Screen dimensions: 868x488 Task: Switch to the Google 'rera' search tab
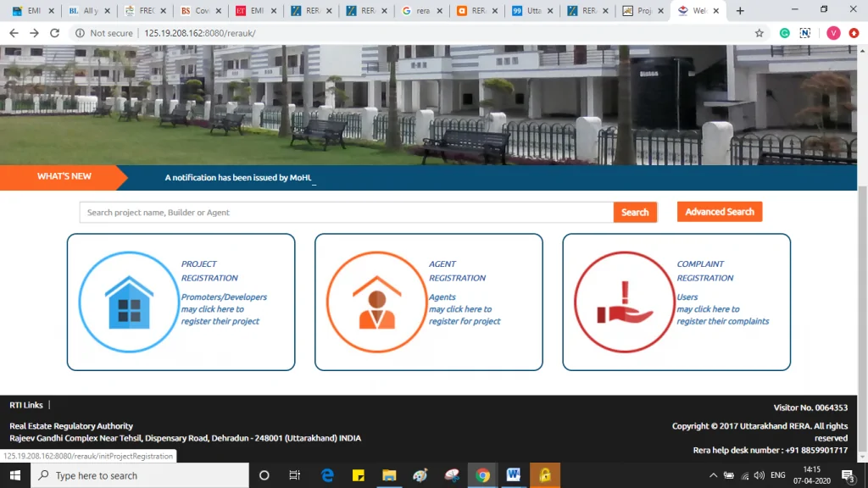420,11
